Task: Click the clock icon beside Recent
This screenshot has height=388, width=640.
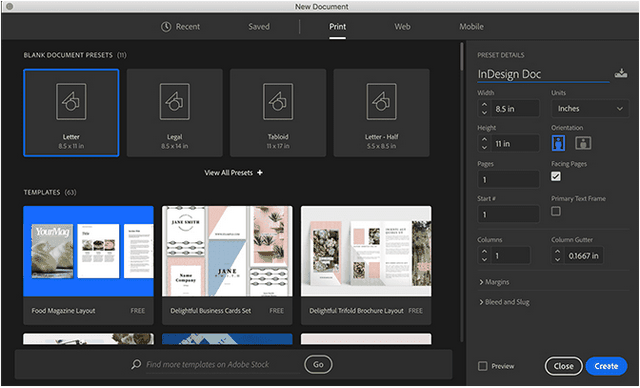Action: click(166, 27)
